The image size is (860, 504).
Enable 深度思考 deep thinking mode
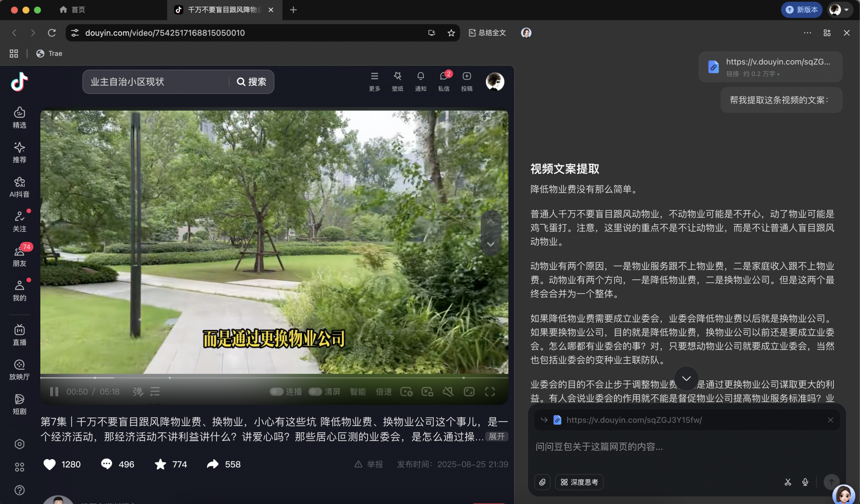[x=579, y=482]
